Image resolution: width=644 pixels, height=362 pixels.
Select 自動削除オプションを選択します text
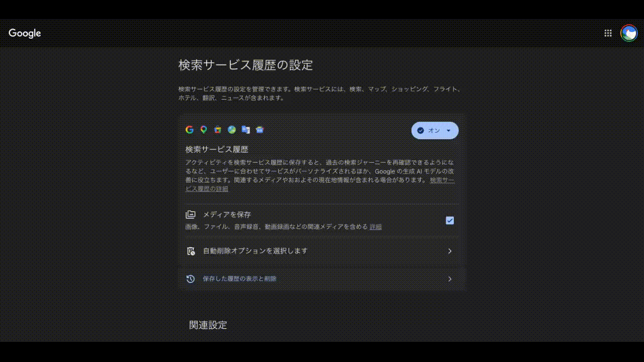tap(255, 251)
